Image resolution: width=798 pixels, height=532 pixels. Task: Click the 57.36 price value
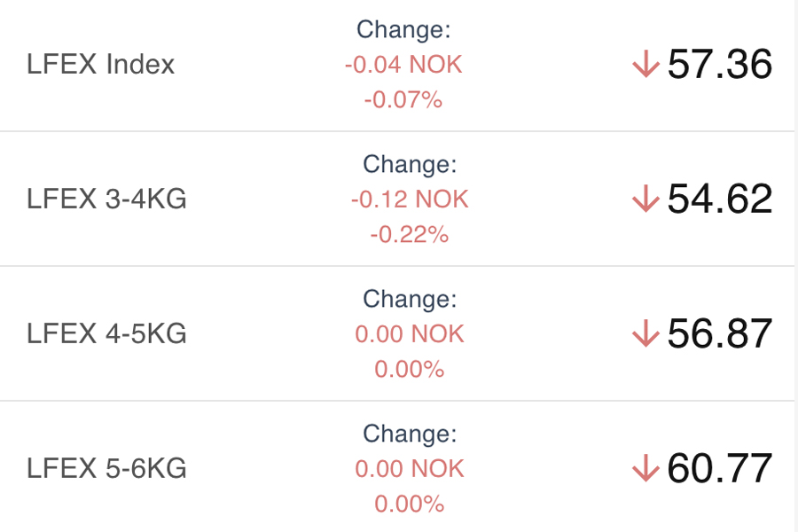click(x=719, y=65)
